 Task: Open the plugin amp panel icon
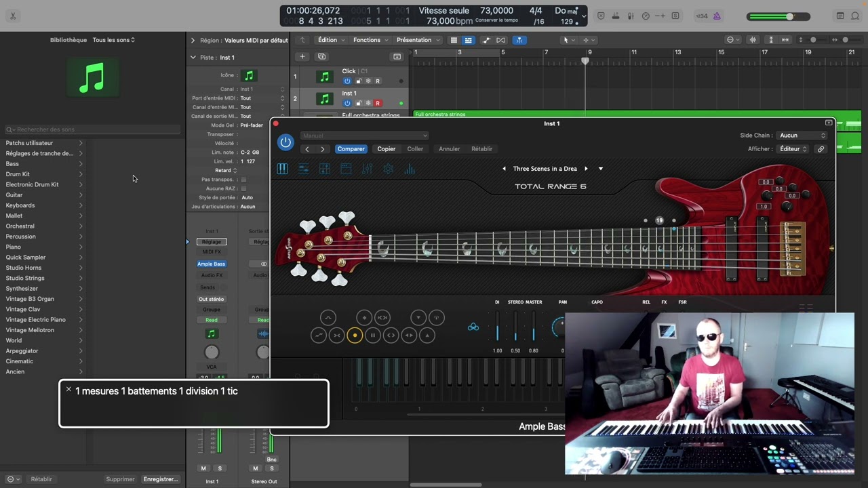point(346,169)
